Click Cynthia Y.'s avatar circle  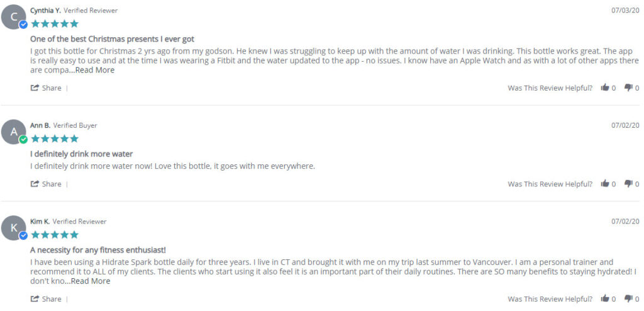coord(14,17)
